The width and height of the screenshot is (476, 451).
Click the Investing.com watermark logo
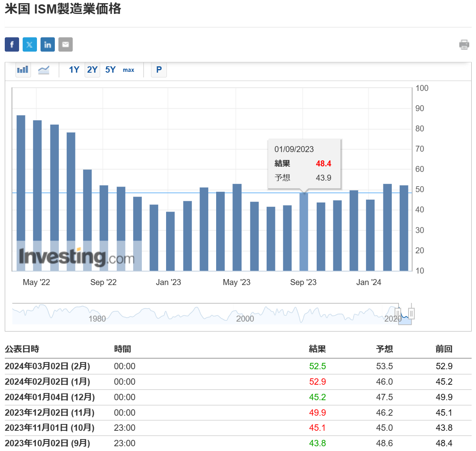click(77, 257)
